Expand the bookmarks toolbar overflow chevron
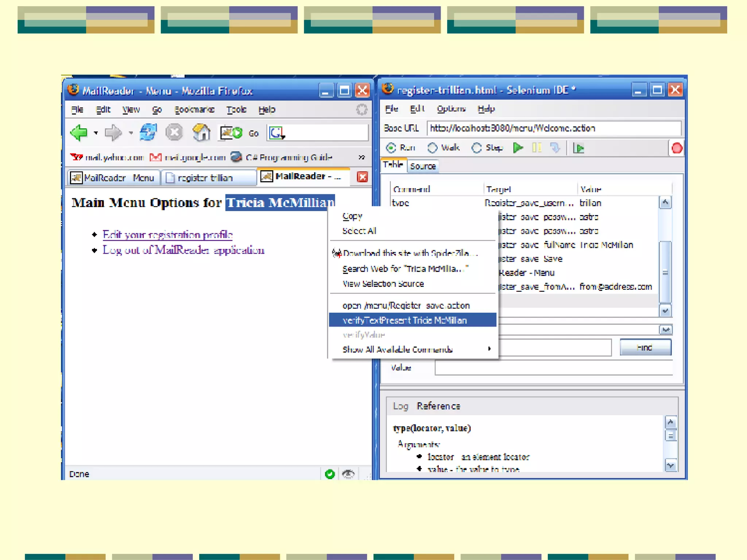The image size is (747, 560). (361, 157)
